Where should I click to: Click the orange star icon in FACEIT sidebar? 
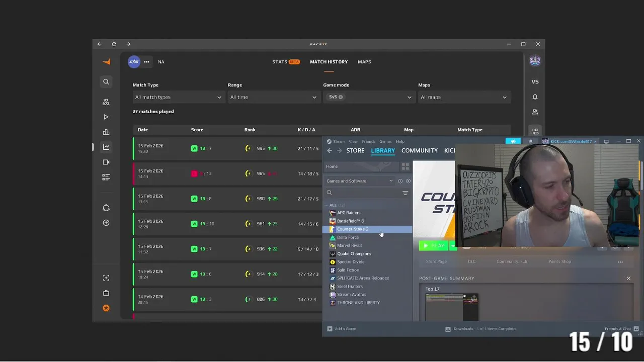(x=106, y=308)
